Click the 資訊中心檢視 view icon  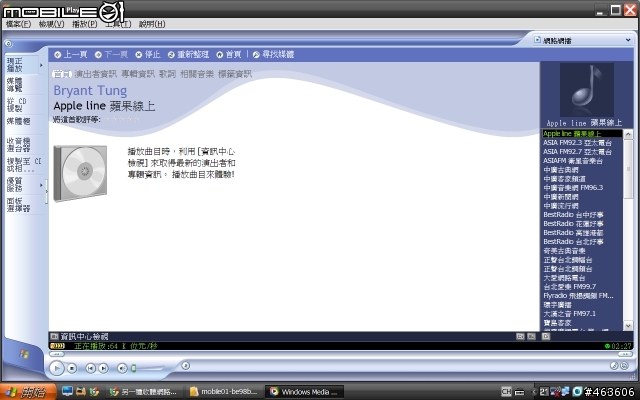[x=54, y=336]
